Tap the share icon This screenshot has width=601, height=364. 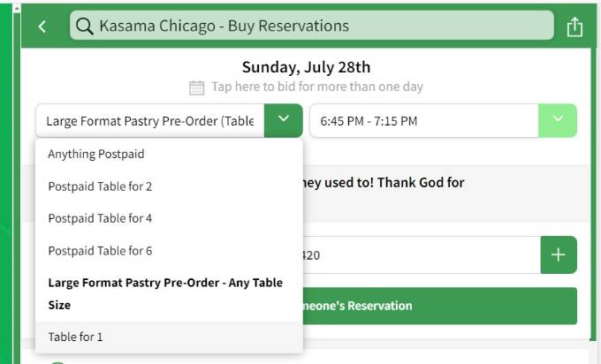[x=574, y=27]
